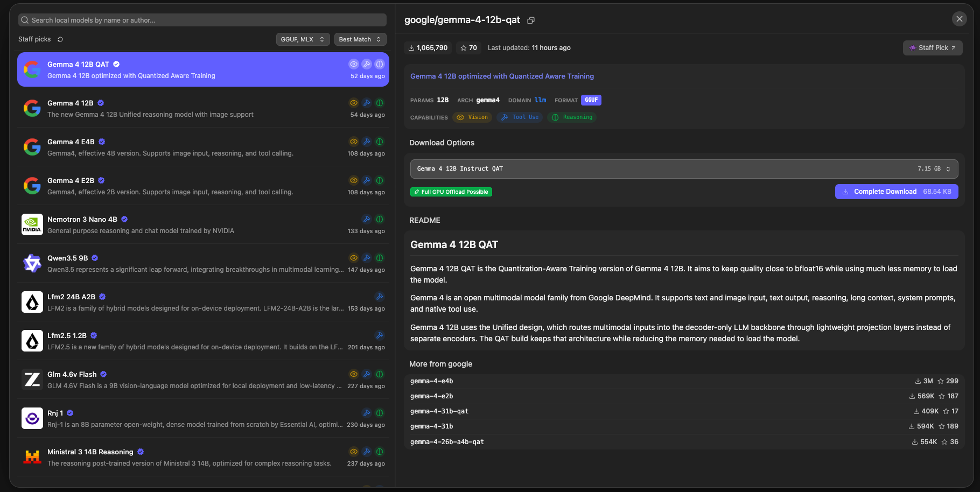The image size is (980, 492).
Task: Click the Essential AI logo of Rnj 1
Action: coord(32,418)
